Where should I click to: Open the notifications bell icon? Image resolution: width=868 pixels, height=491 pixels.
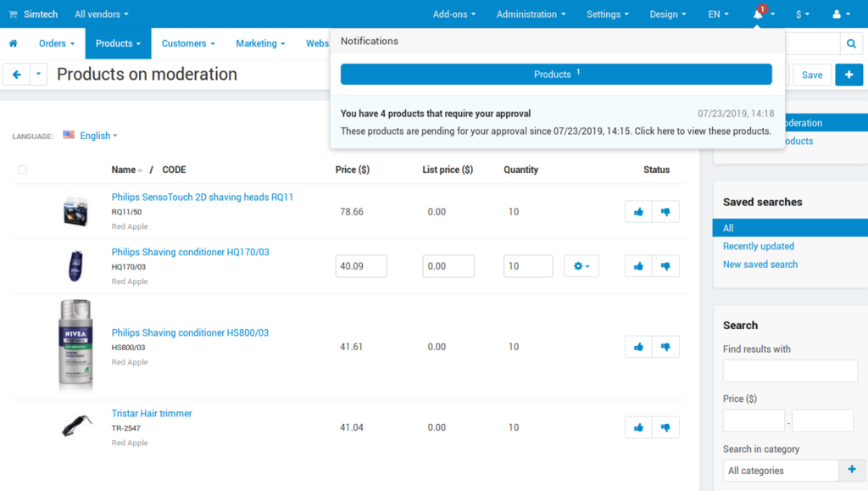click(758, 14)
